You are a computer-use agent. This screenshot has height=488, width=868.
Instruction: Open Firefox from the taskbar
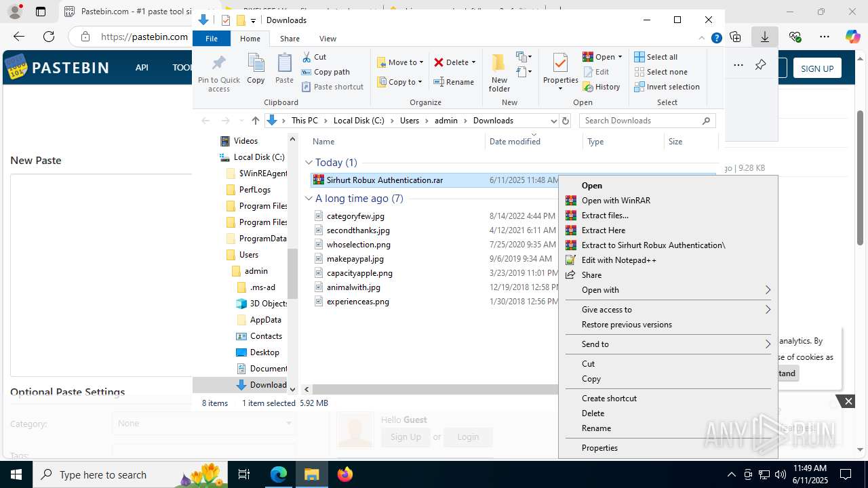344,474
